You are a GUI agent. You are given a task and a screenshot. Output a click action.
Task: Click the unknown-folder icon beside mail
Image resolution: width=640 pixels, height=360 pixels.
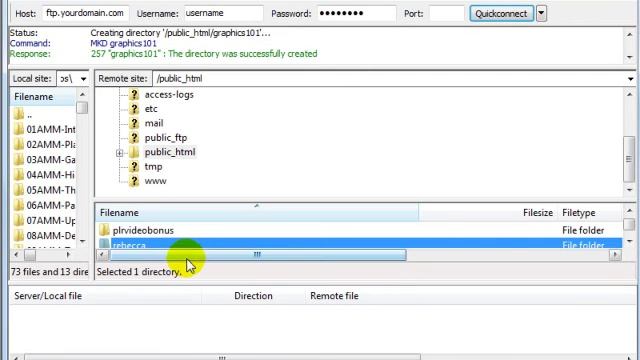[134, 123]
